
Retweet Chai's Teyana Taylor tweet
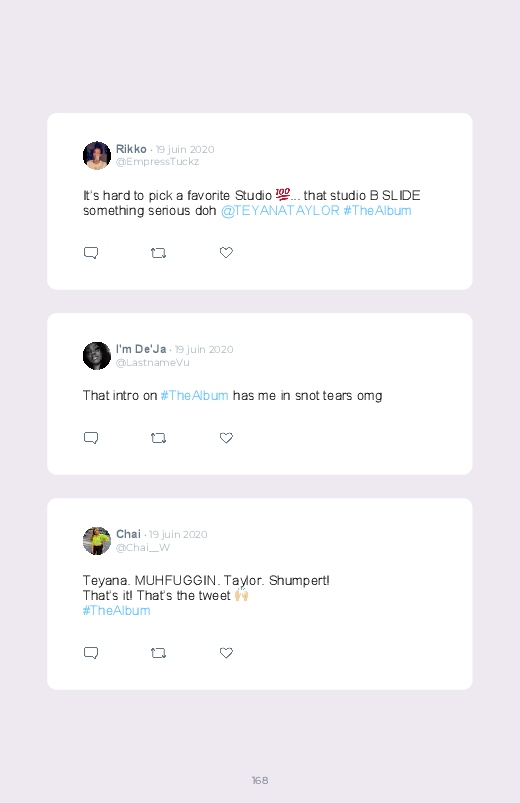tap(158, 653)
